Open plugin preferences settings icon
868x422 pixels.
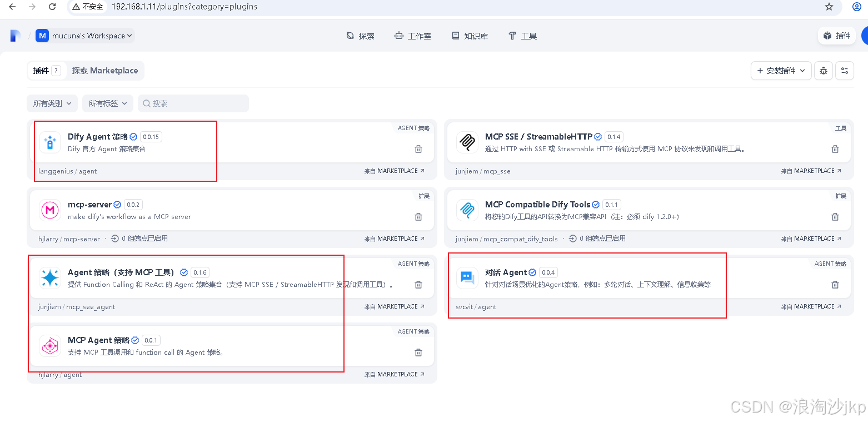(x=845, y=71)
